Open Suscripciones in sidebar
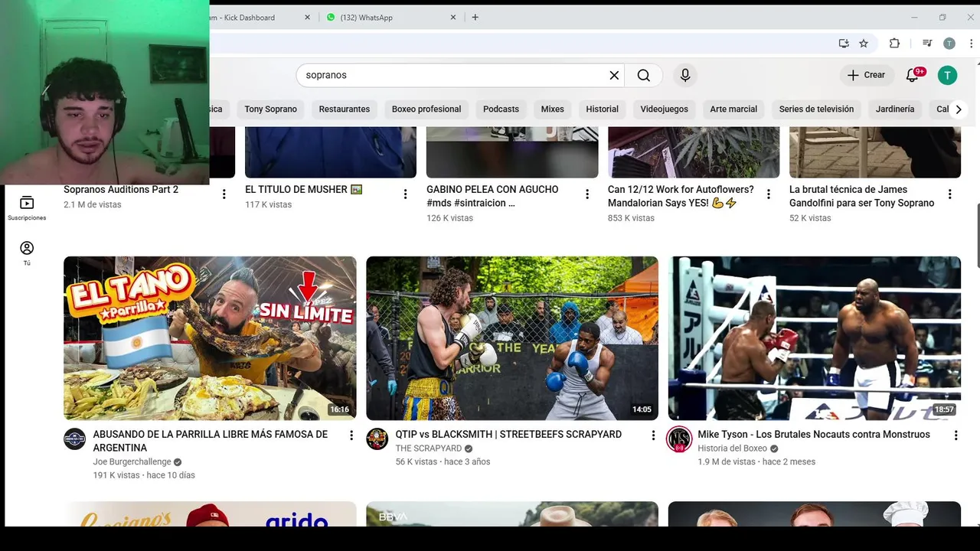Image resolution: width=980 pixels, height=551 pixels. pos(27,208)
